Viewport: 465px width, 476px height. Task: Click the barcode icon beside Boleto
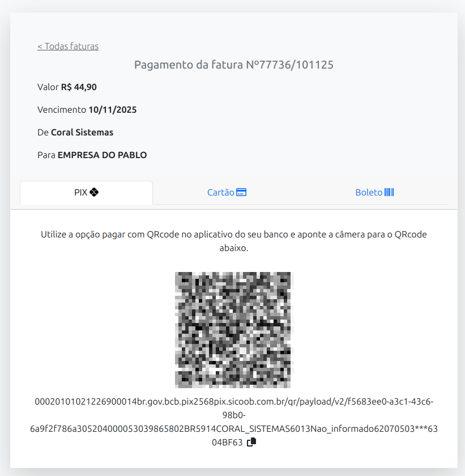click(389, 192)
